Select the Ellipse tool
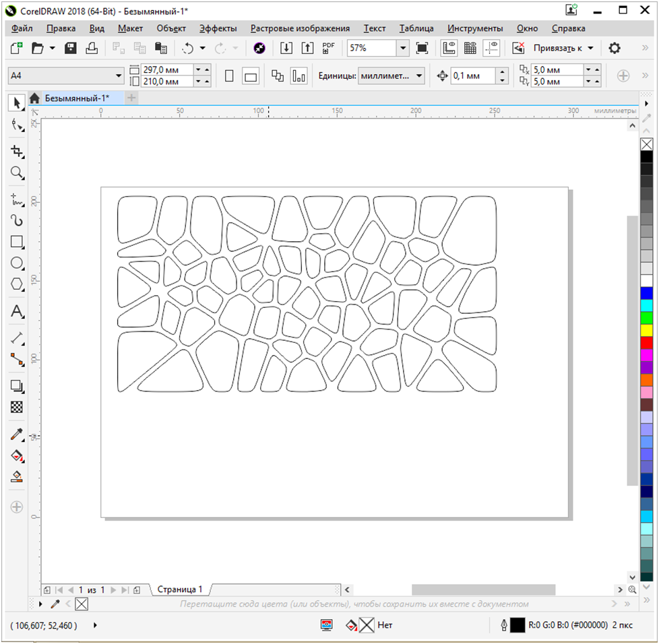Screen dimensions: 659x644 tap(16, 263)
